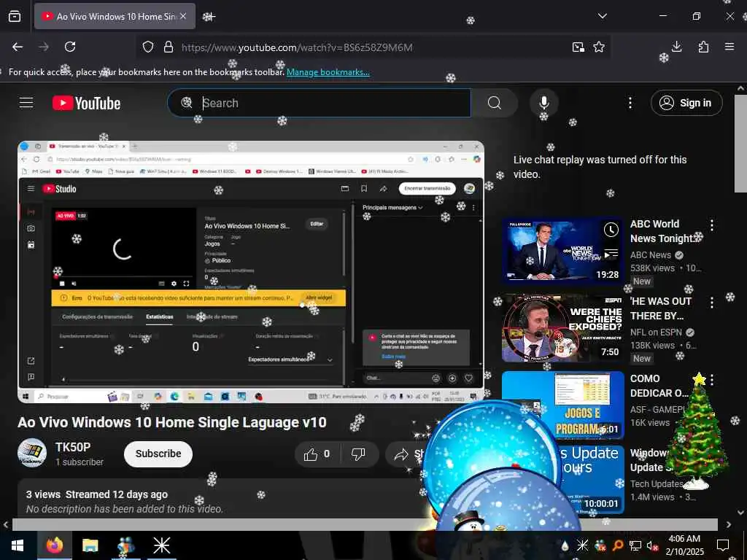
Task: Dislike this video
Action: click(358, 454)
